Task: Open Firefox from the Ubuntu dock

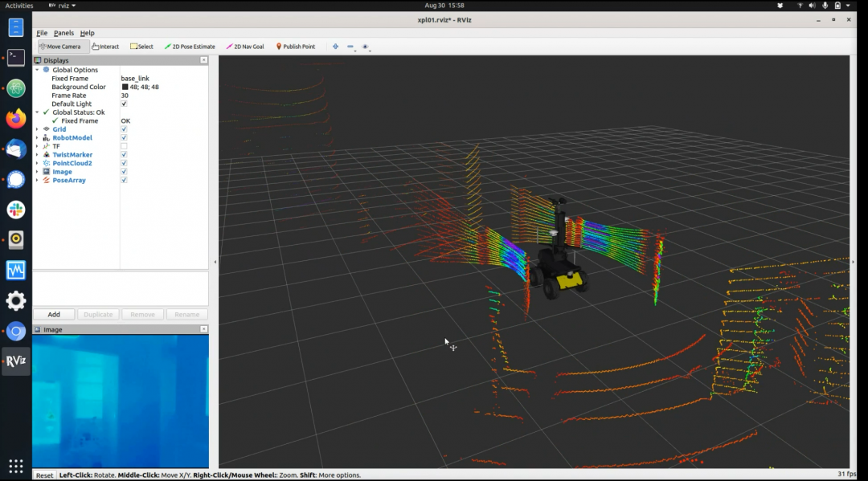Action: (16, 119)
